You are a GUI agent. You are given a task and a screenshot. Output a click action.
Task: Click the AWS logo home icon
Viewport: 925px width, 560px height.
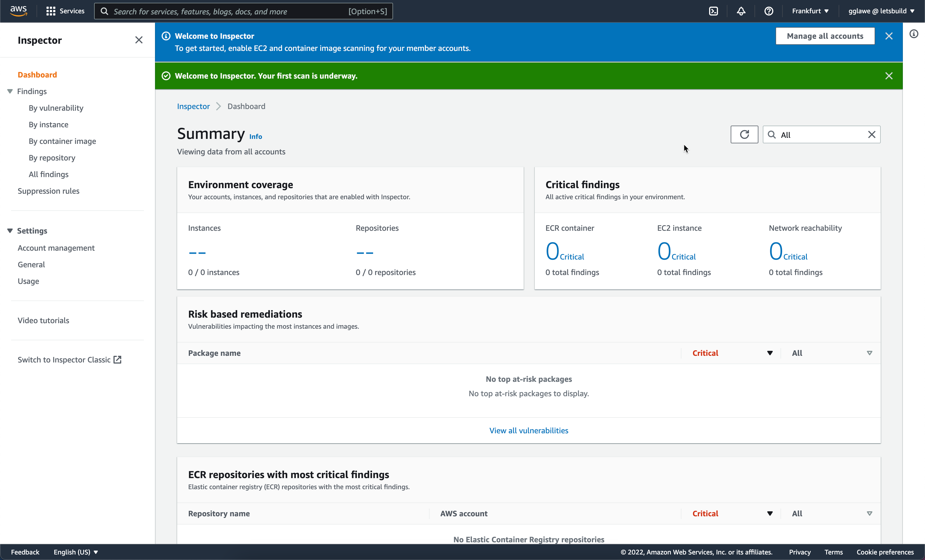[18, 11]
